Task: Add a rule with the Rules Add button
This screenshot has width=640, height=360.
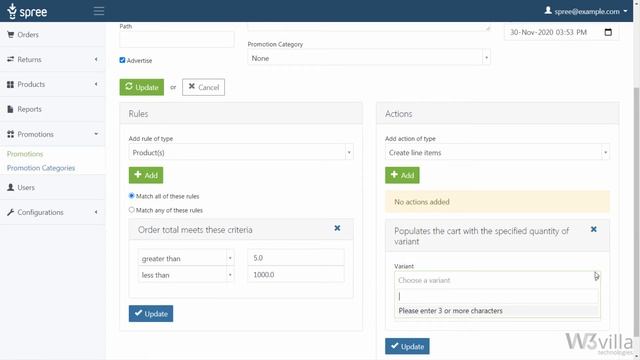Action: (146, 175)
